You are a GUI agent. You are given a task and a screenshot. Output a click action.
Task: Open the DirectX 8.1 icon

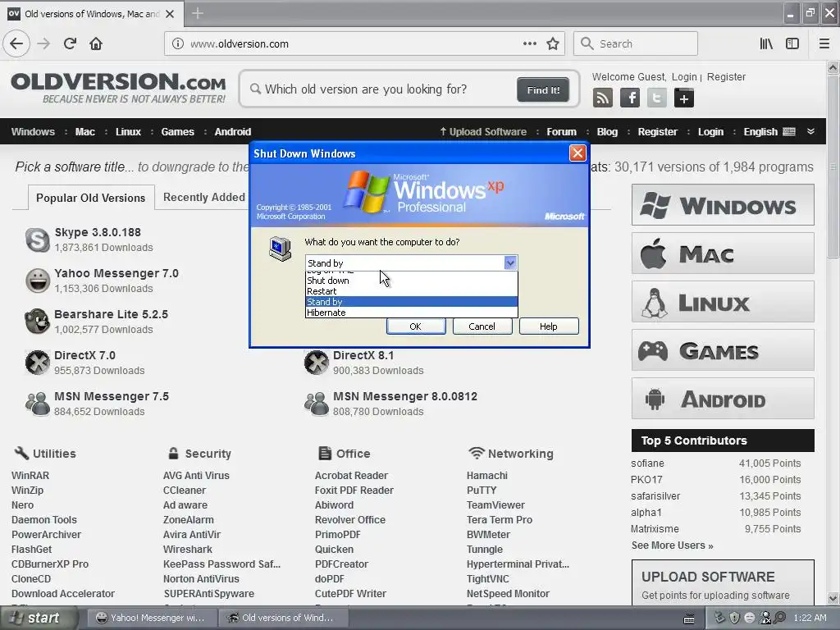(x=317, y=363)
